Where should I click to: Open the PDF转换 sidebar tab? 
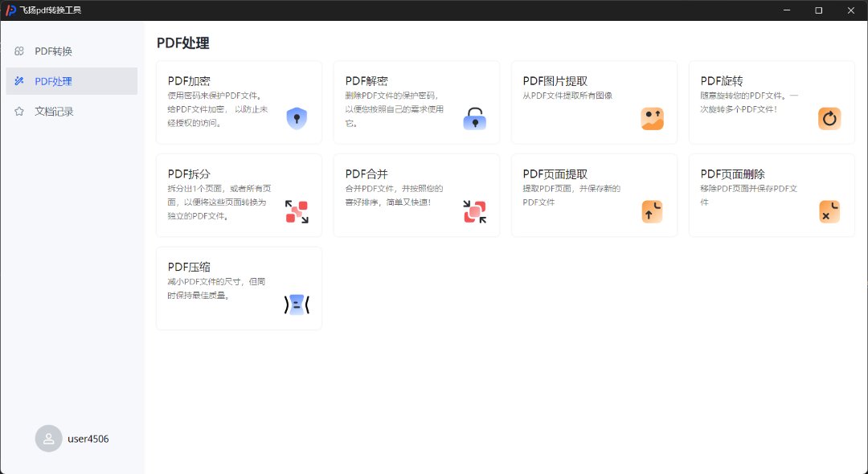point(53,51)
